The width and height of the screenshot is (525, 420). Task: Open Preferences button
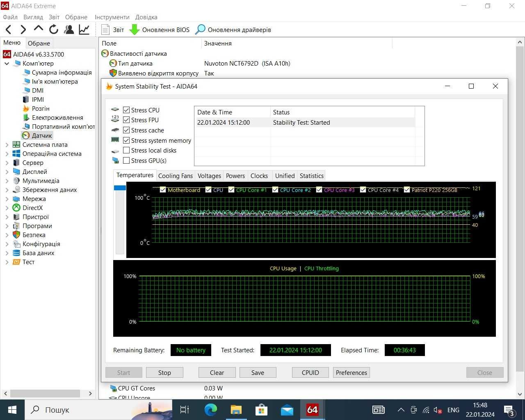[x=352, y=372]
